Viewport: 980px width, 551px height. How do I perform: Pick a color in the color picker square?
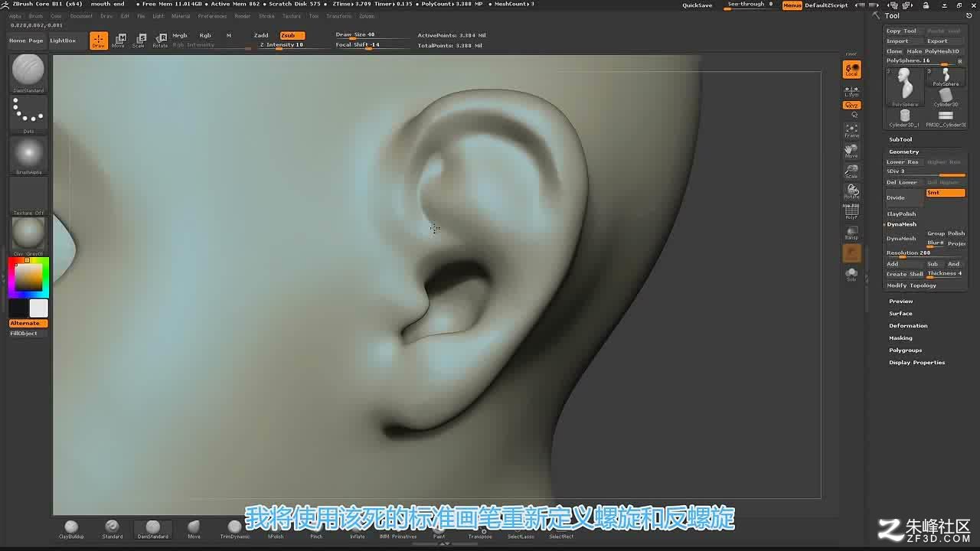point(29,277)
